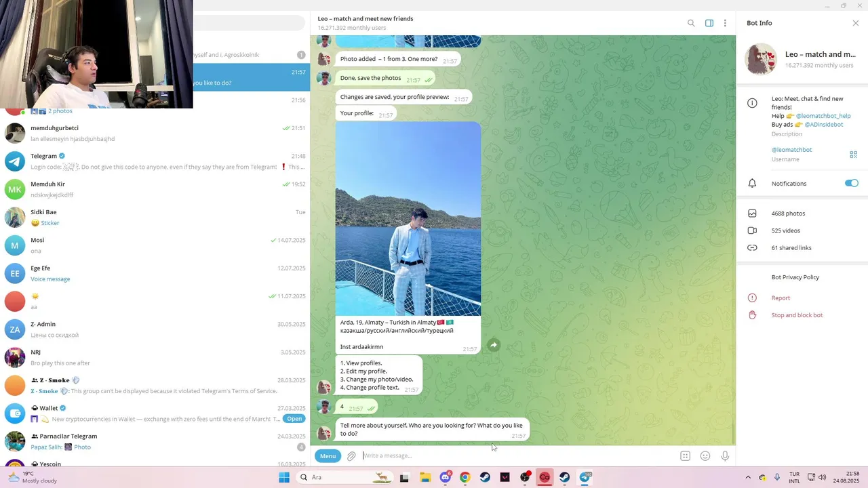The height and width of the screenshot is (488, 868).
Task: Open the @ADinsidebot link
Action: point(823,125)
